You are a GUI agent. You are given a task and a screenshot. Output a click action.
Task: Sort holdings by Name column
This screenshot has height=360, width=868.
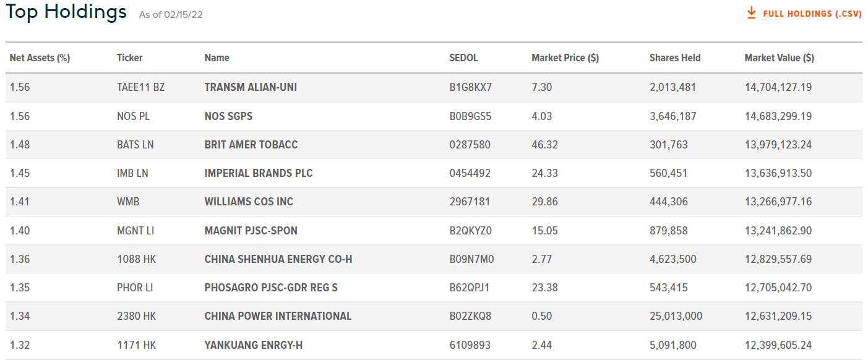coord(217,58)
